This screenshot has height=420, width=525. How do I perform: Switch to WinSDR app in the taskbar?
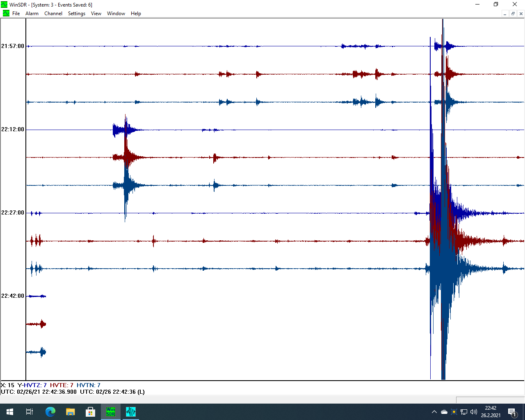(111, 412)
